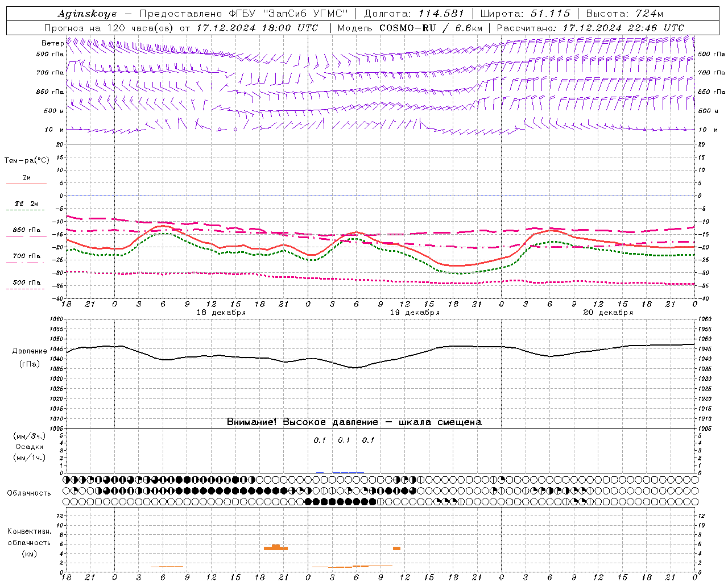Click the "Ветер" wind panel label

click(x=52, y=43)
